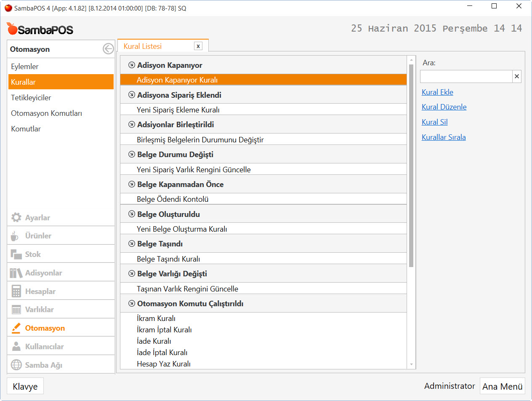Select Tetikleyiciler in the Otomasyon menu
Image resolution: width=532 pixels, height=401 pixels.
31,98
